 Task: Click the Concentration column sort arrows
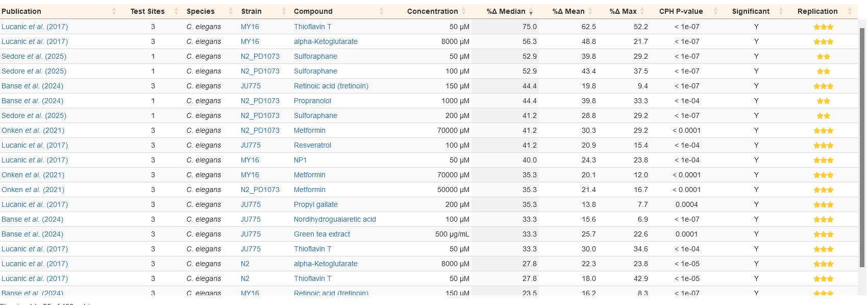coord(463,11)
